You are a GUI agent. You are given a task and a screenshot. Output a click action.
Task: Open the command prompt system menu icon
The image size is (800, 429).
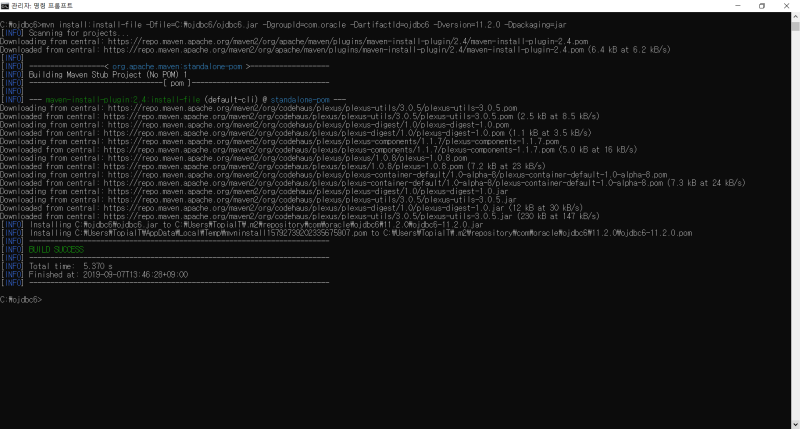point(5,6)
